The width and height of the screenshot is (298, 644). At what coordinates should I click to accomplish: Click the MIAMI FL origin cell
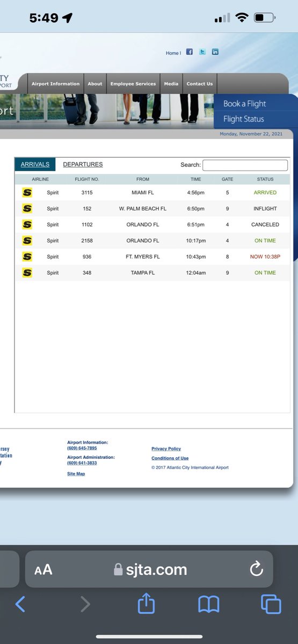[143, 193]
